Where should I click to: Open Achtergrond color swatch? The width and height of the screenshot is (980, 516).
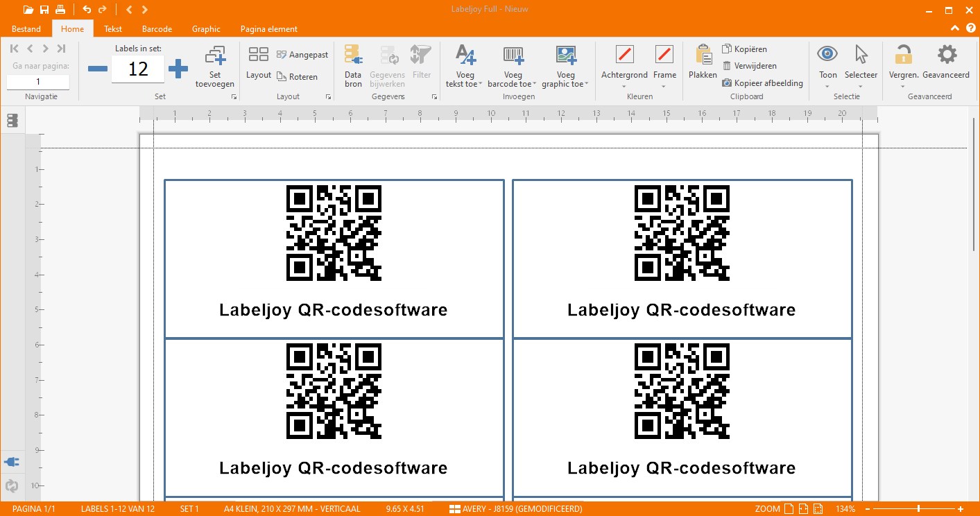point(625,54)
